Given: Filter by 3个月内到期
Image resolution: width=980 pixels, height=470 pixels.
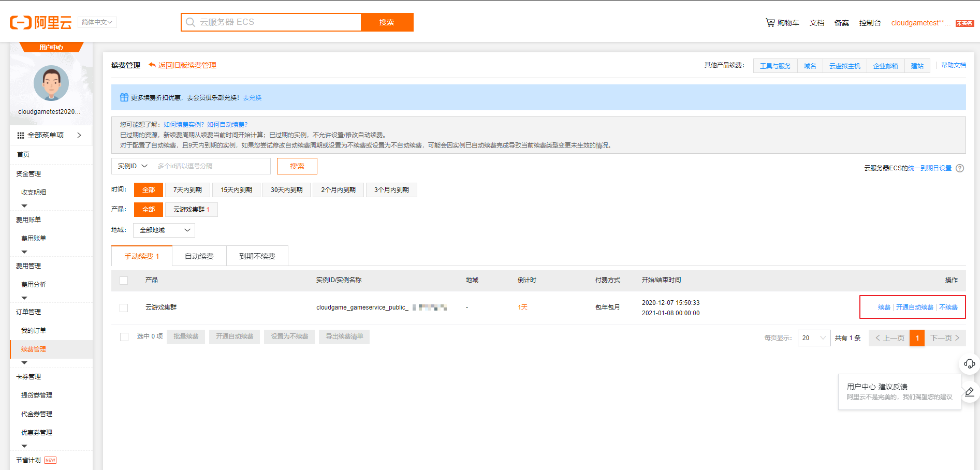Looking at the screenshot, I should click(x=391, y=190).
